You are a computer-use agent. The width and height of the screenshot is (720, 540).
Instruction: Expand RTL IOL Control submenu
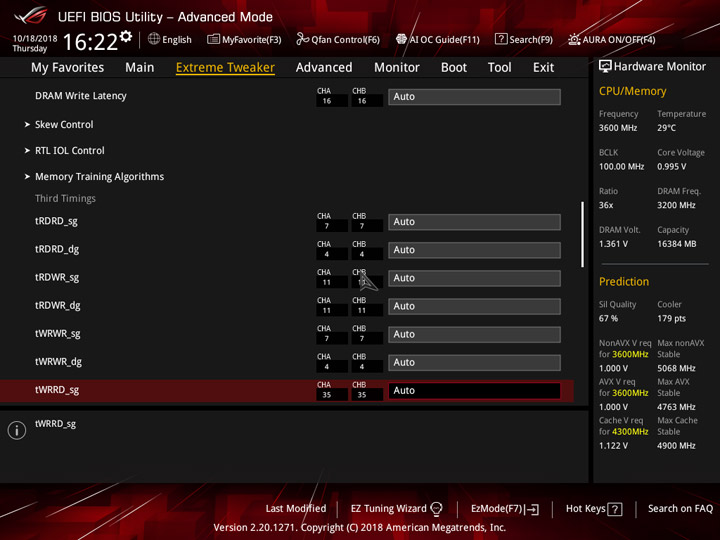pyautogui.click(x=69, y=151)
